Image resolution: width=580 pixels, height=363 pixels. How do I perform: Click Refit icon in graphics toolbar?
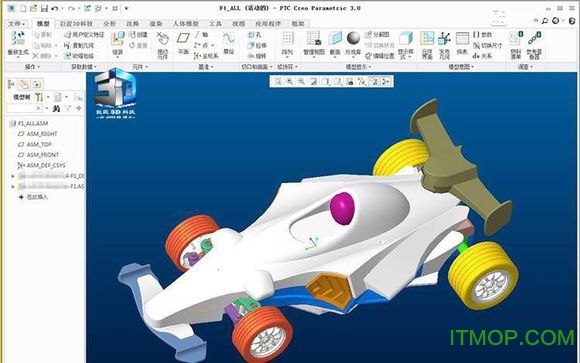tap(277, 81)
